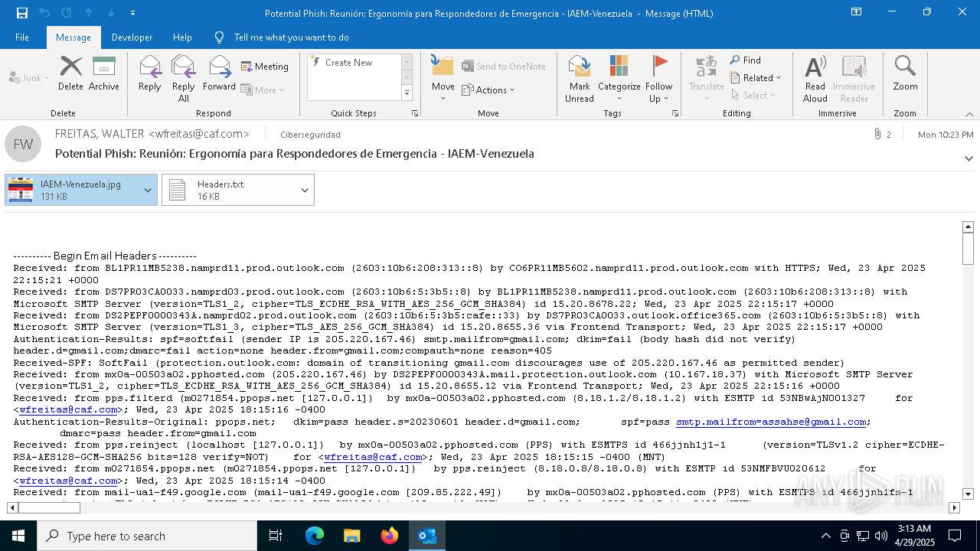Open the Select dropdown
Screen dimensions: 980x551
[753, 95]
